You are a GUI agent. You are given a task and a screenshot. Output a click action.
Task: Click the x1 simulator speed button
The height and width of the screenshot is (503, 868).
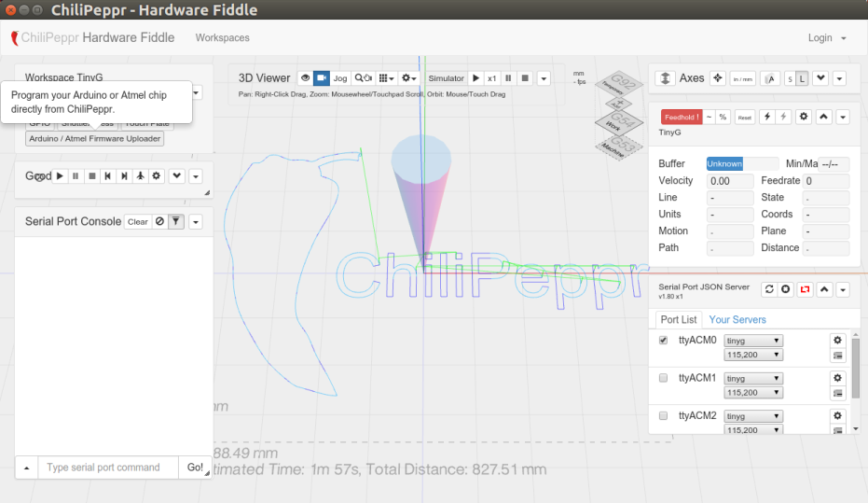pos(491,78)
